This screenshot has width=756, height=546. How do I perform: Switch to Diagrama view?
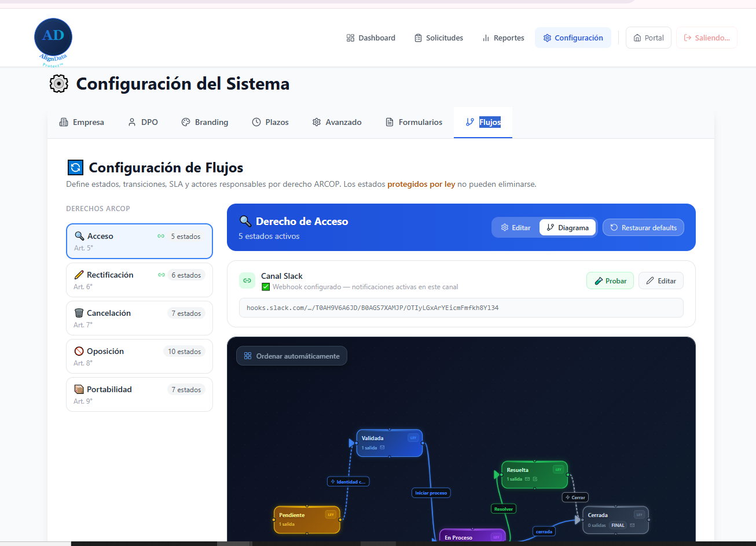coord(567,227)
